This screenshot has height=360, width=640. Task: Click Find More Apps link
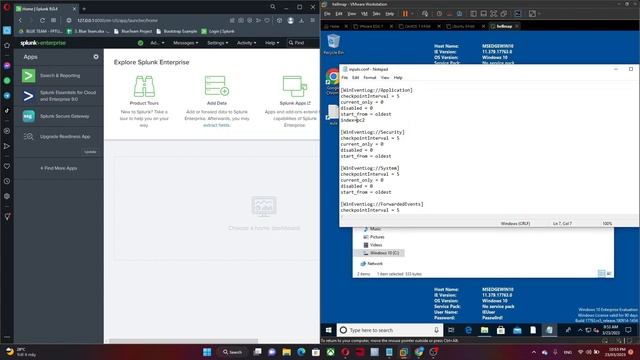pyautogui.click(x=58, y=168)
